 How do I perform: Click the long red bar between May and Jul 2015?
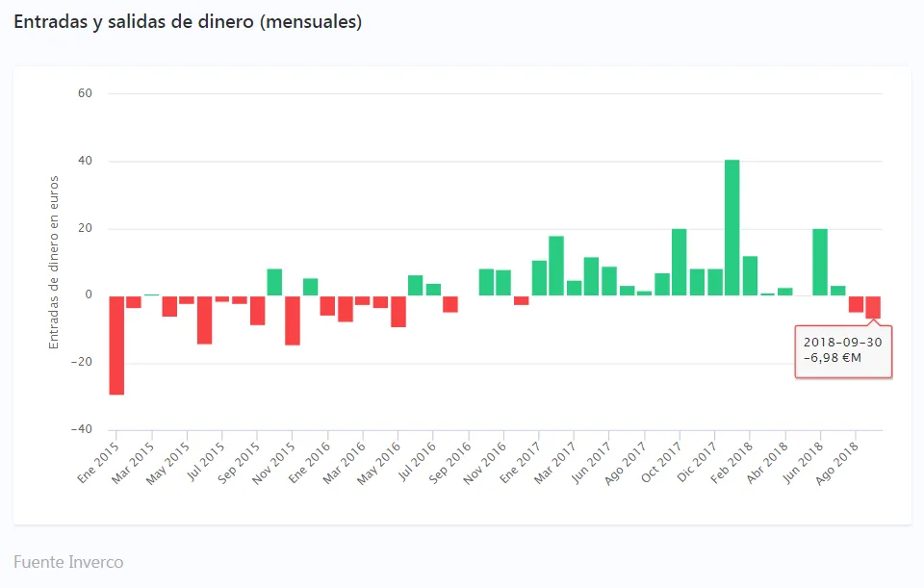click(204, 320)
